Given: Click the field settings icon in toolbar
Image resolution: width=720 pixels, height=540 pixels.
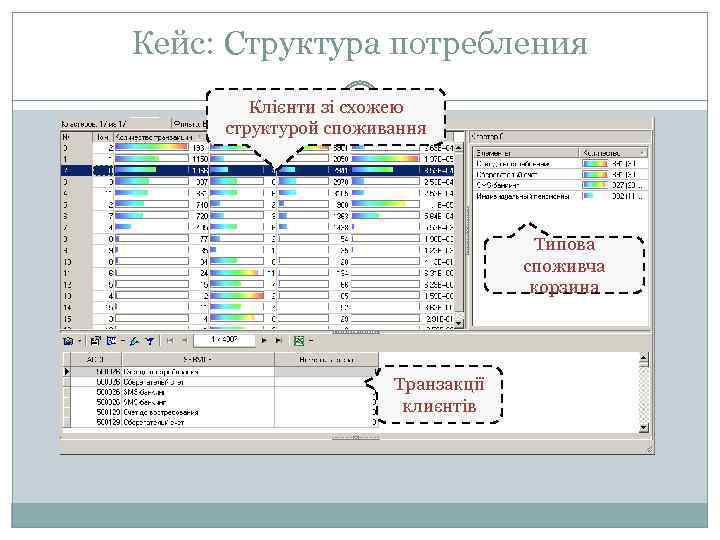Looking at the screenshot, I should (x=96, y=341).
